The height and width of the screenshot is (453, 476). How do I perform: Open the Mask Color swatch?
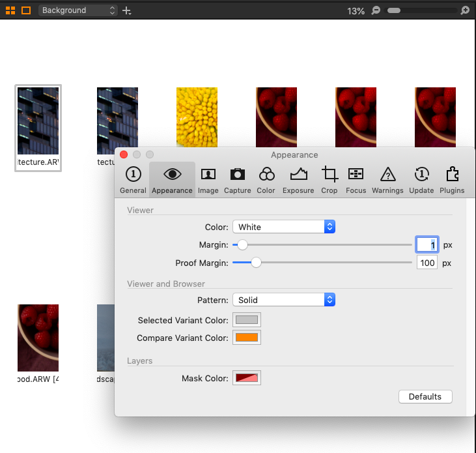coord(247,378)
